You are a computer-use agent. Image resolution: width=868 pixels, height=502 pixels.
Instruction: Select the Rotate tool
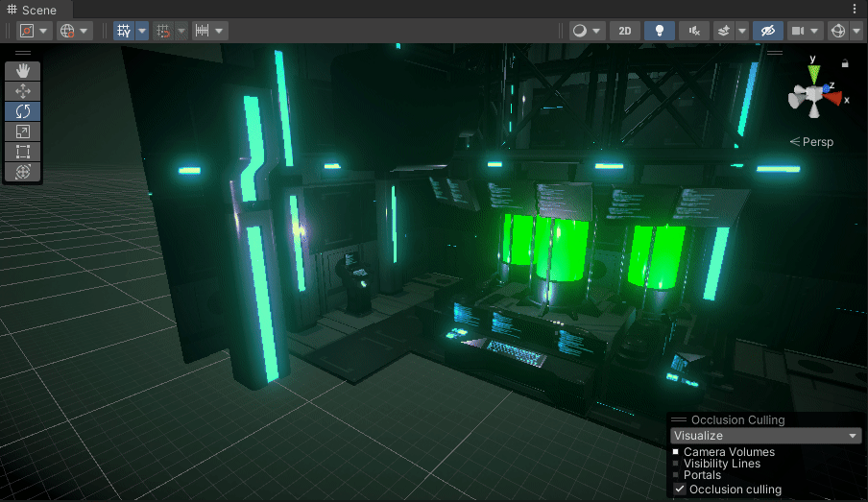tap(23, 111)
